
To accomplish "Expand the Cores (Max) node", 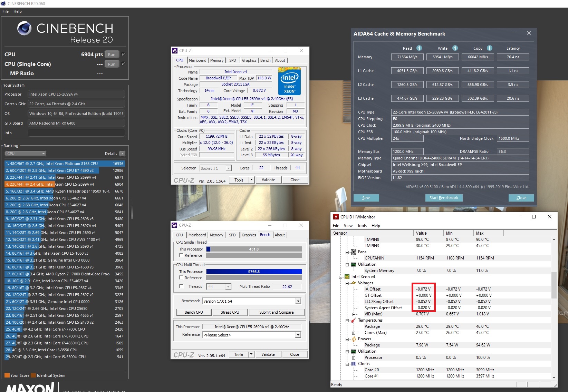I will pyautogui.click(x=354, y=333).
